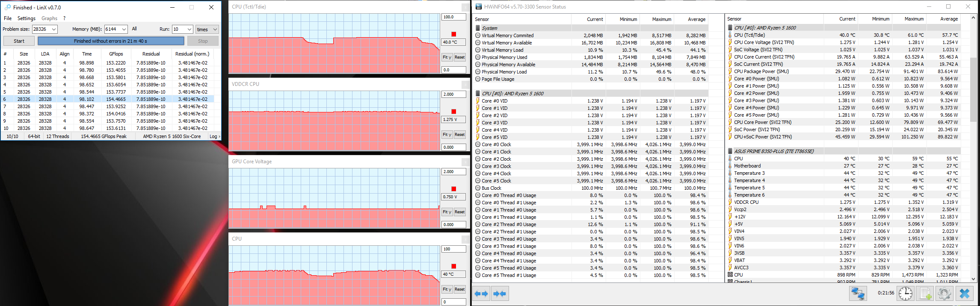Click Fit y in GPU Core Voltage graph
980x306 pixels.
click(447, 212)
